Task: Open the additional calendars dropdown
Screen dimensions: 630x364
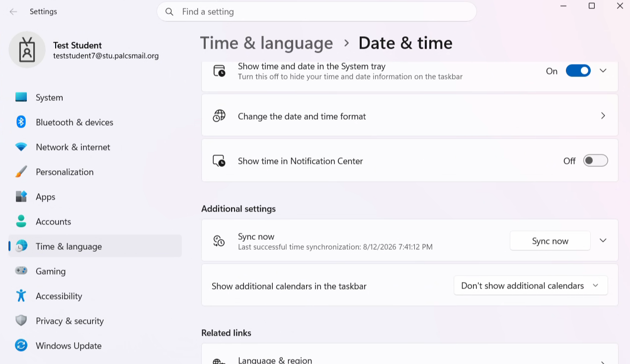Action: pos(531,286)
